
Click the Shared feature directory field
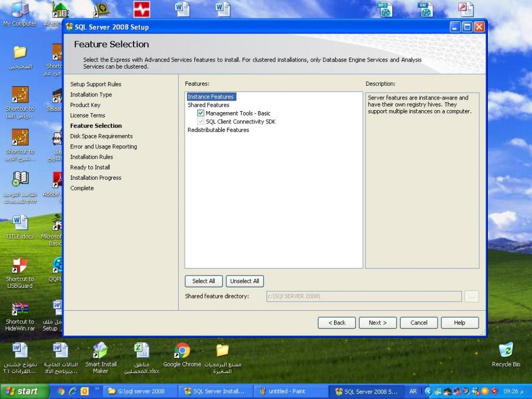tap(364, 296)
